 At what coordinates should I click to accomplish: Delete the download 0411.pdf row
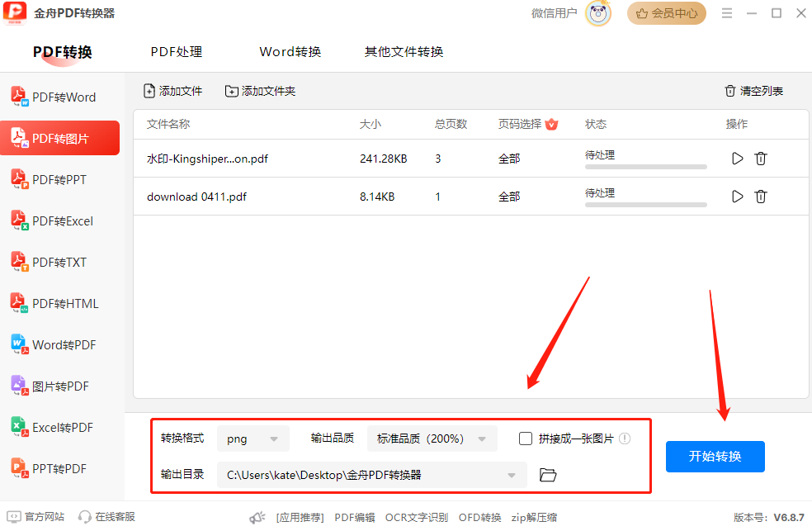(761, 197)
